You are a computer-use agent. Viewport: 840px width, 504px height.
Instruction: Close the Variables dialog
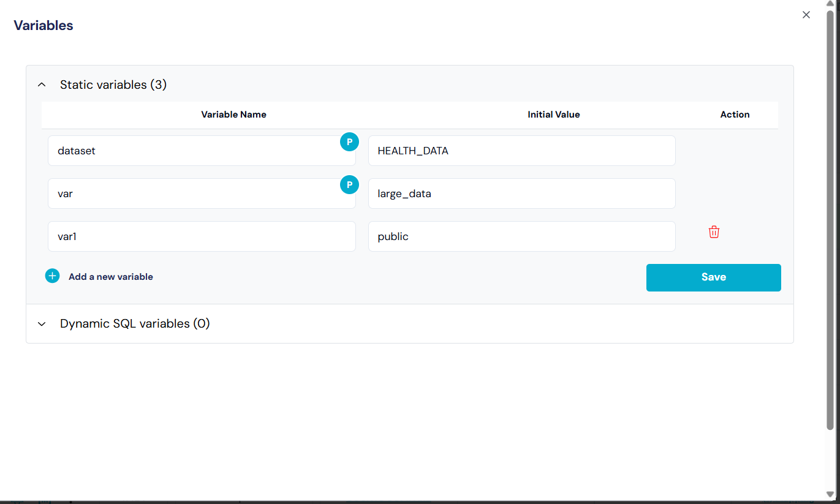tap(806, 15)
